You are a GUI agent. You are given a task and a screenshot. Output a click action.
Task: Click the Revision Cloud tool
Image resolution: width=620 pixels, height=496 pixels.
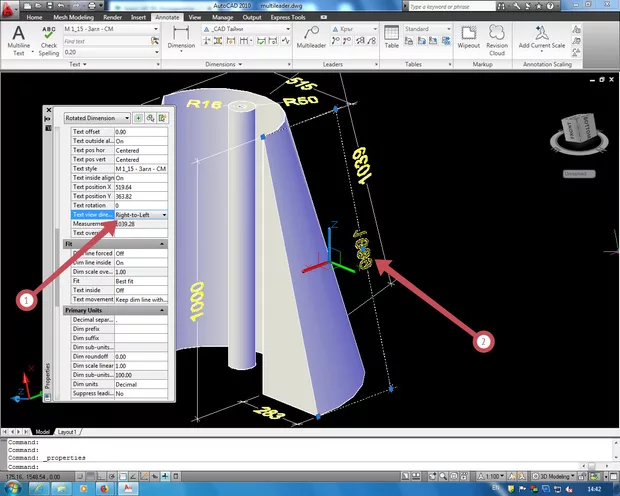point(497,39)
